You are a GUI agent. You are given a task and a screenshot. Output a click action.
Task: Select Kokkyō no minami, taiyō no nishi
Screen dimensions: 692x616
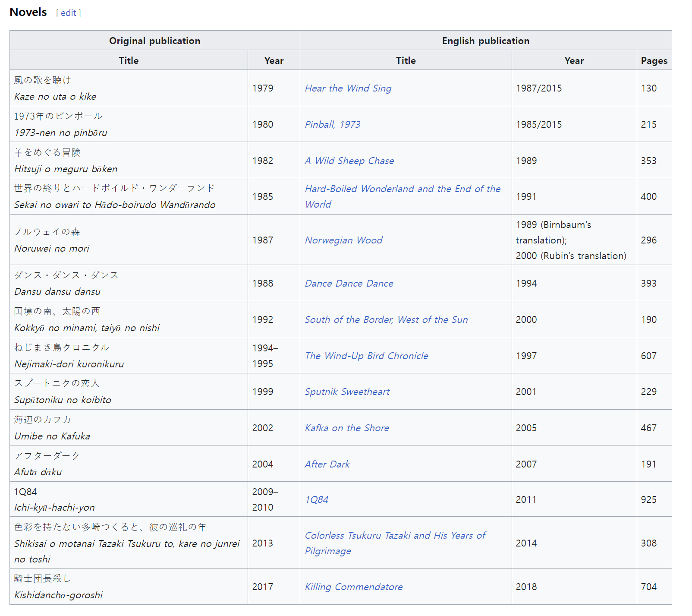coord(87,328)
